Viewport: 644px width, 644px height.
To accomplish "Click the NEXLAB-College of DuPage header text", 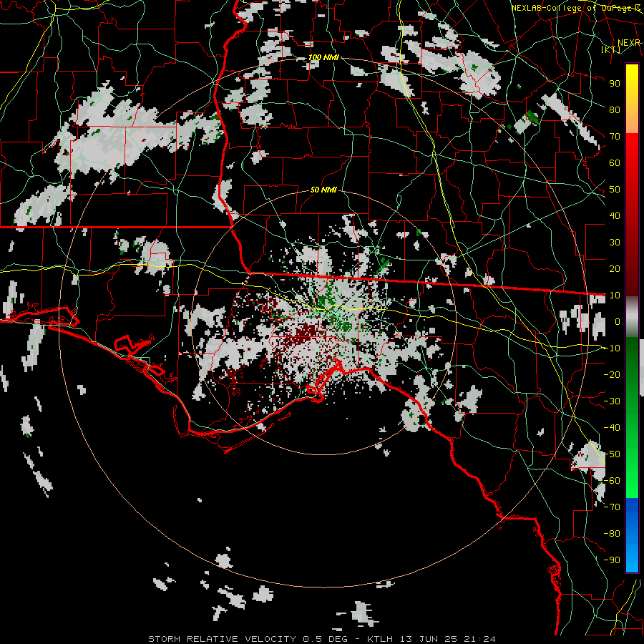I will tap(576, 8).
